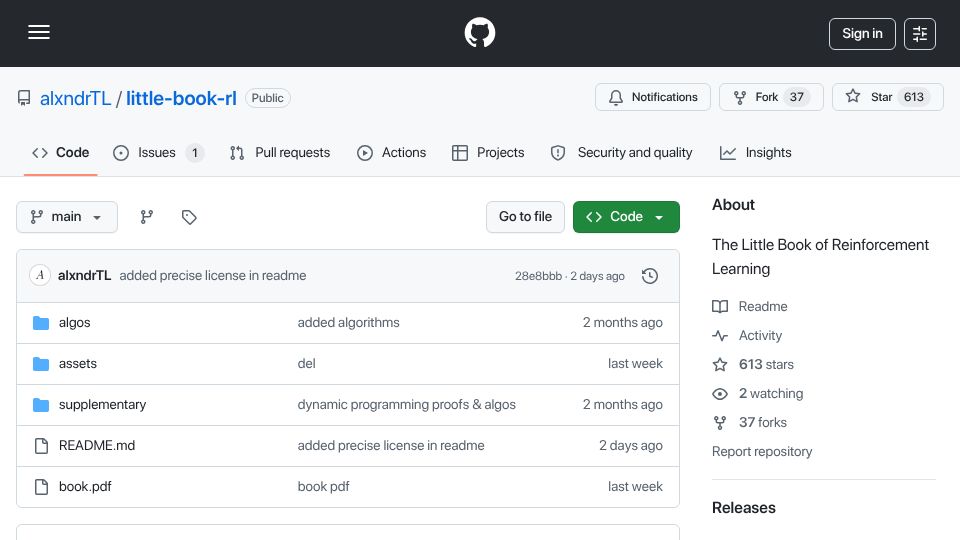Viewport: 960px width, 540px height.
Task: Select the Code tab
Action: (61, 152)
